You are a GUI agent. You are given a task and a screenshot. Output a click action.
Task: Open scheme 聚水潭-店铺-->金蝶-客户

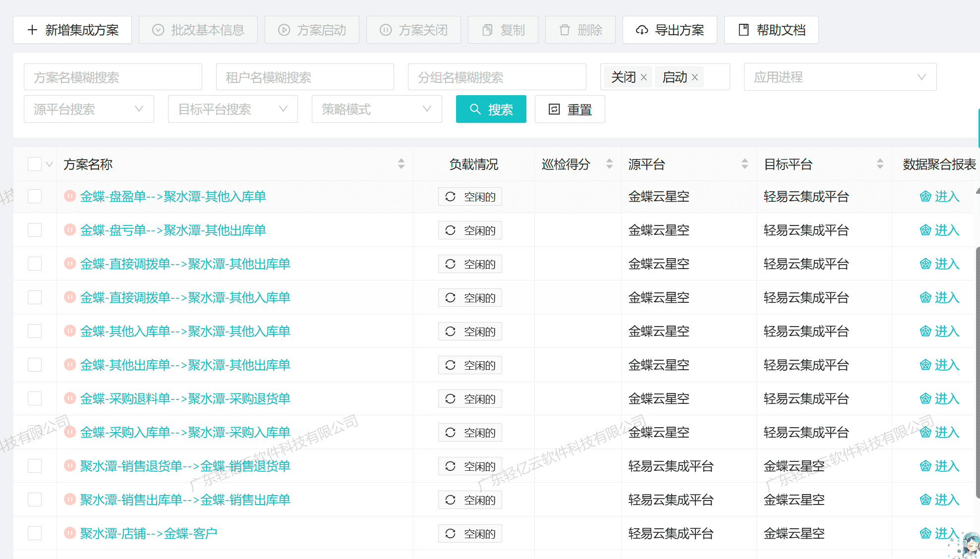pos(149,533)
